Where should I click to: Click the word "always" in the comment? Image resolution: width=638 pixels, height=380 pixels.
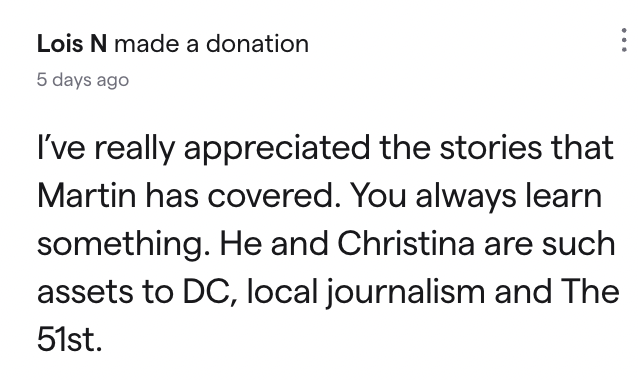(466, 198)
